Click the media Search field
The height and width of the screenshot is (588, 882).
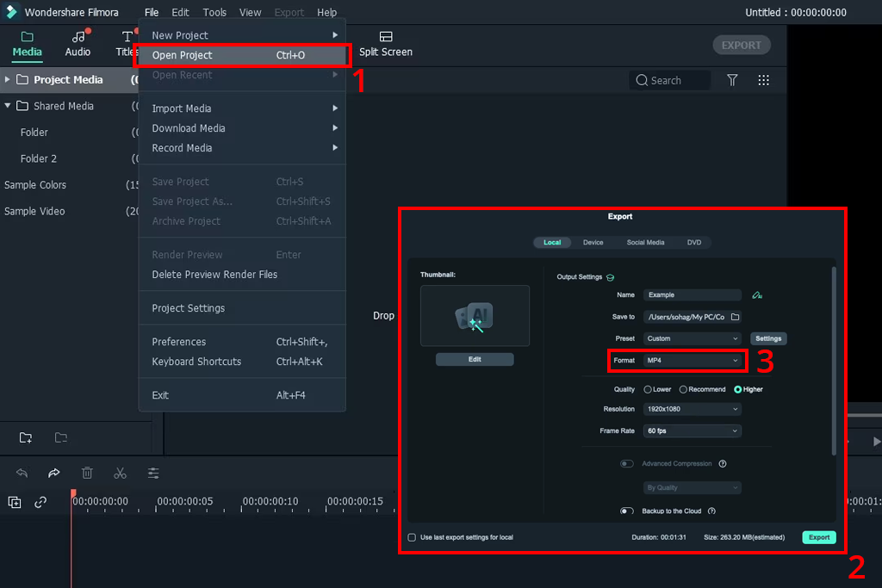pos(670,80)
